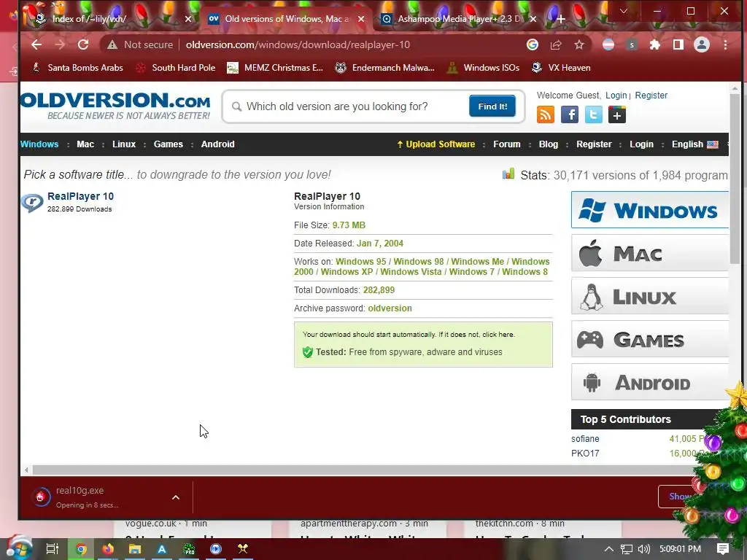Screen dimensions: 747x560
Task: Open a new browser tab
Action: 561,19
